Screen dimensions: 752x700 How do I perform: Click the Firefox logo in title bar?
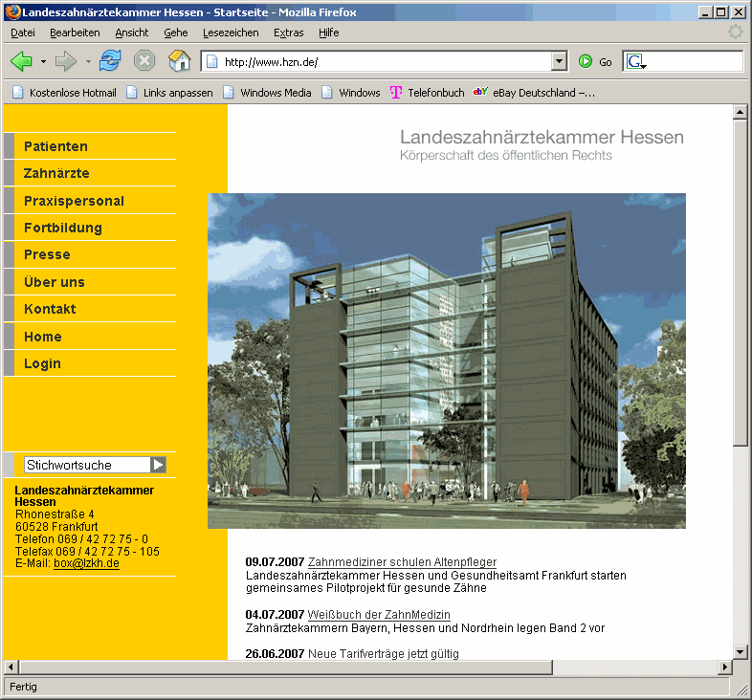tap(13, 12)
